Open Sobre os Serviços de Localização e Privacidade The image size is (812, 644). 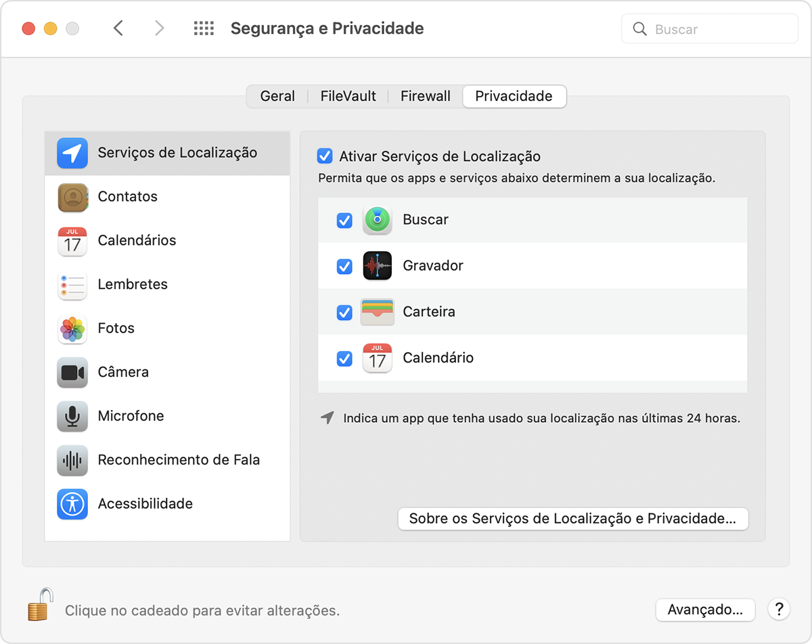(x=572, y=519)
